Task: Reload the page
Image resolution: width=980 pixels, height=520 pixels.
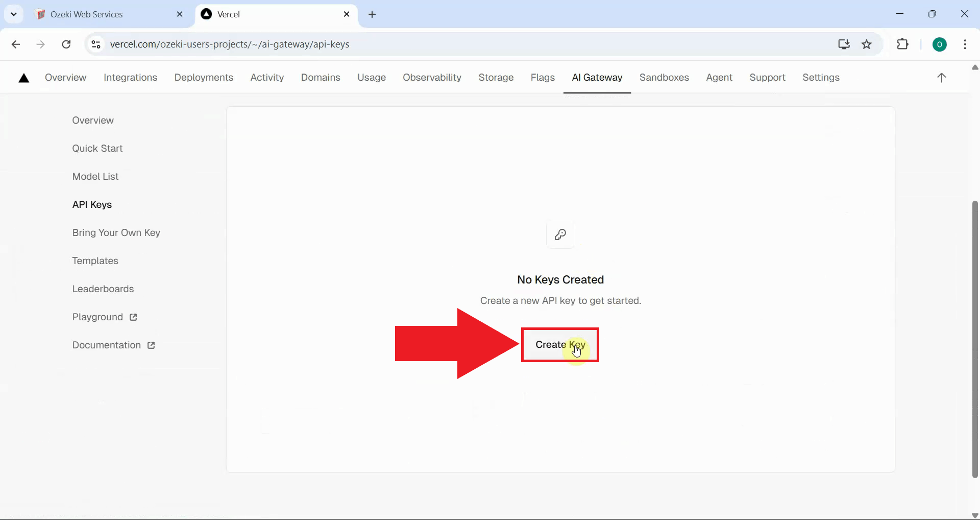Action: click(66, 44)
